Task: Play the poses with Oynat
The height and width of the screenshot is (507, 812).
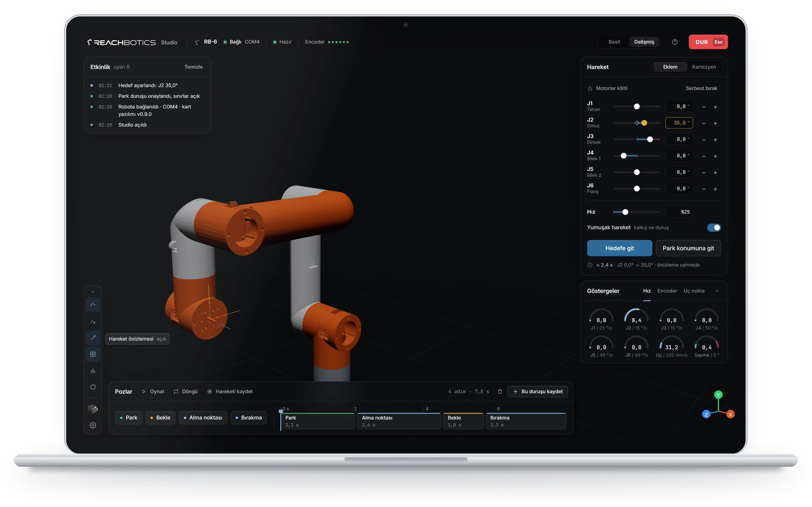Action: tap(153, 392)
